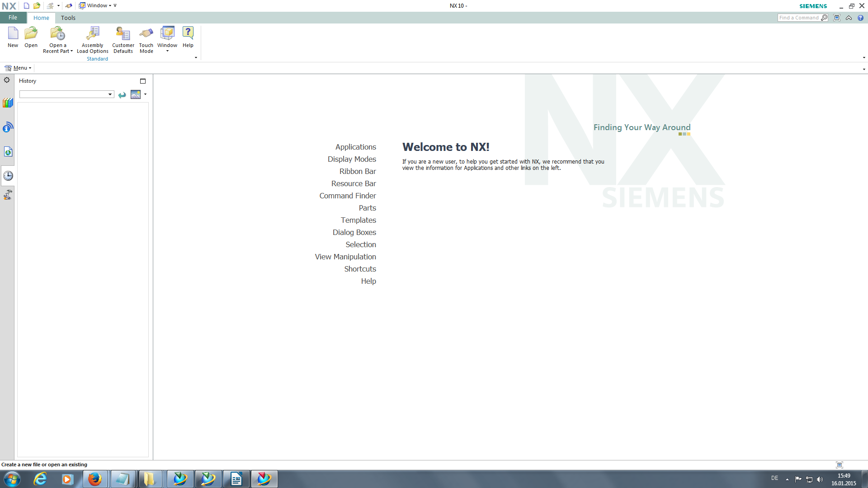Minimize the ribbon with the up-caret icon
The height and width of the screenshot is (488, 868).
tap(849, 18)
